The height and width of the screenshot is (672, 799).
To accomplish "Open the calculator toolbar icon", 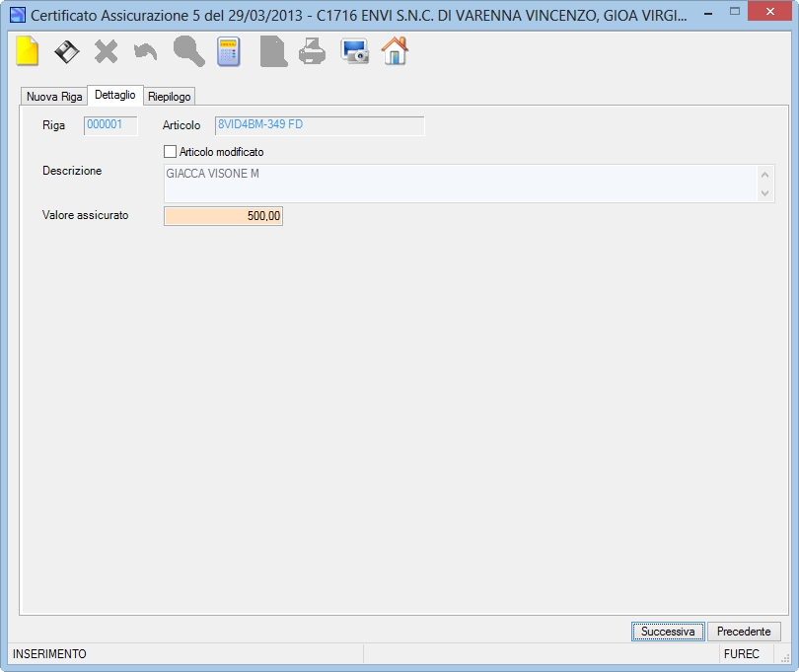I will point(228,51).
